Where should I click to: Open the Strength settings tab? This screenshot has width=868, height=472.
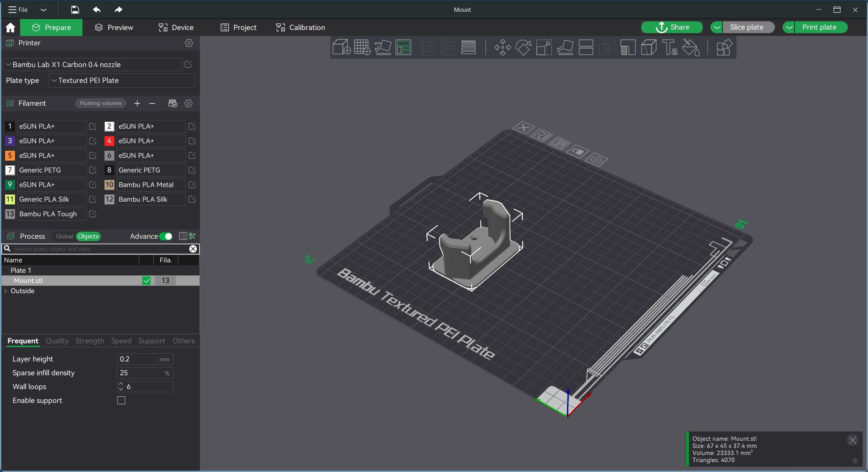[x=90, y=341]
